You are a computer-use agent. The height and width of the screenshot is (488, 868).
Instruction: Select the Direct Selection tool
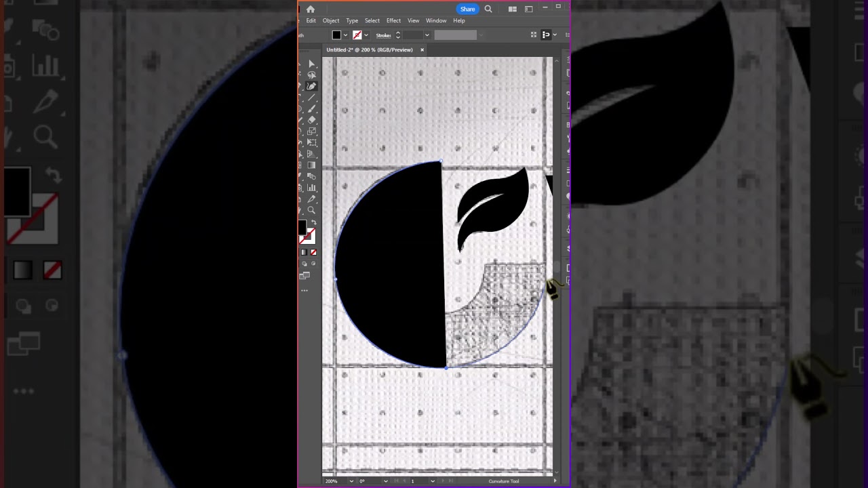pyautogui.click(x=311, y=64)
